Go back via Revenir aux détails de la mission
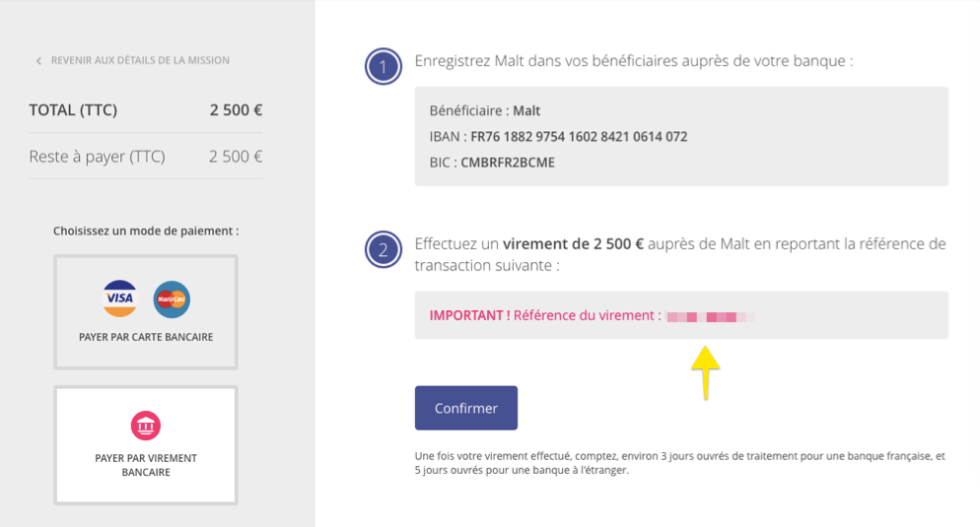This screenshot has width=980, height=527. 140,60
